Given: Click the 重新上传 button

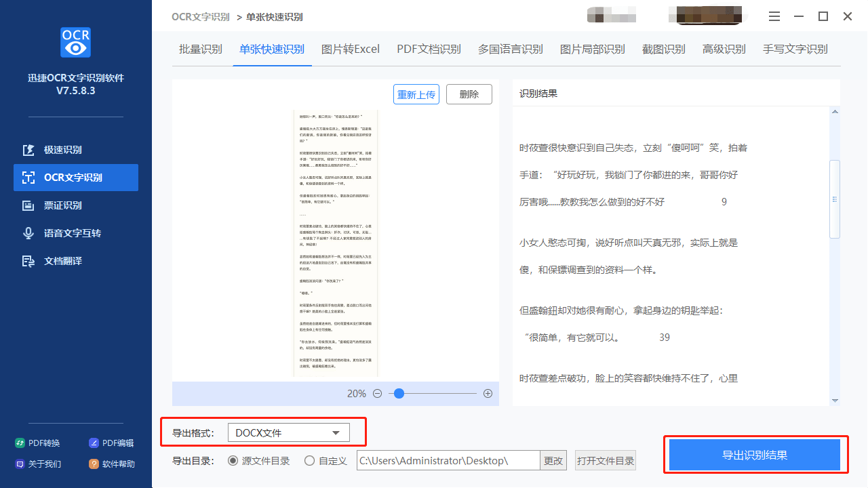Looking at the screenshot, I should click(x=416, y=94).
